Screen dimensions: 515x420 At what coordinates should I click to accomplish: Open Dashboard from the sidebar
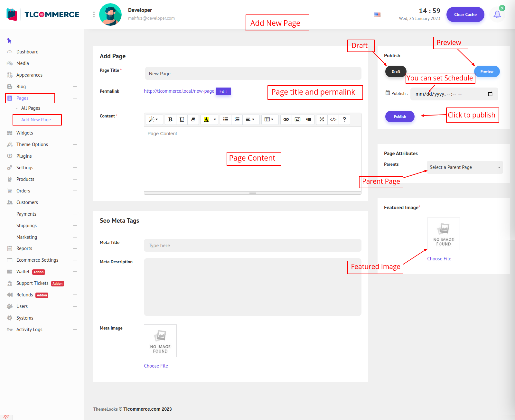tap(27, 52)
